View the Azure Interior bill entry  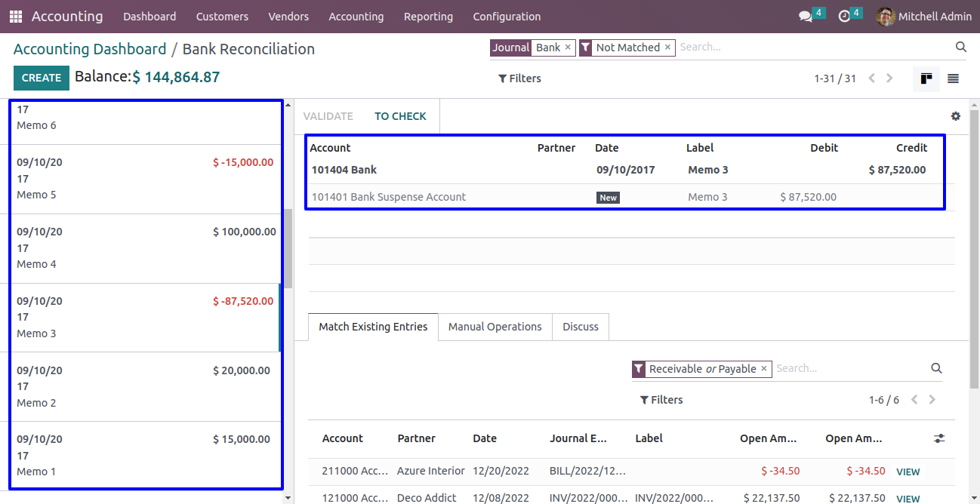click(908, 472)
